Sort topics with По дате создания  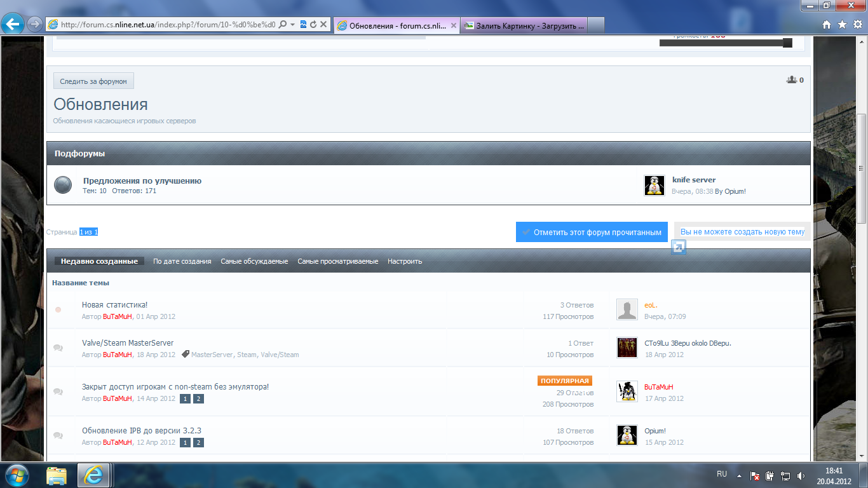tap(182, 261)
